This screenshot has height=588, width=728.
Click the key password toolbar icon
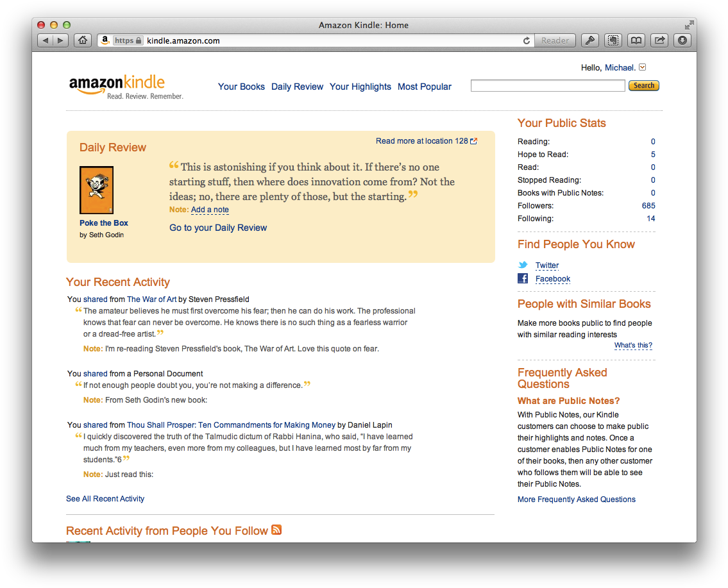(589, 40)
